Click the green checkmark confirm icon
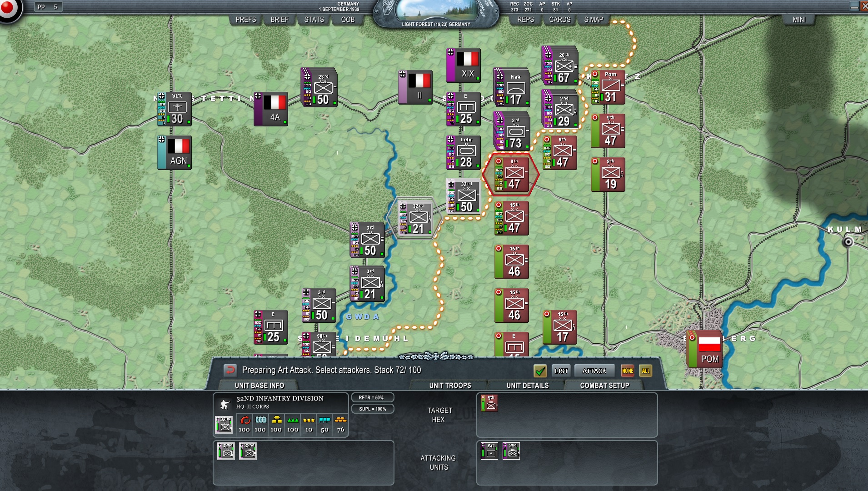Viewport: 868px width, 491px height. pyautogui.click(x=540, y=371)
